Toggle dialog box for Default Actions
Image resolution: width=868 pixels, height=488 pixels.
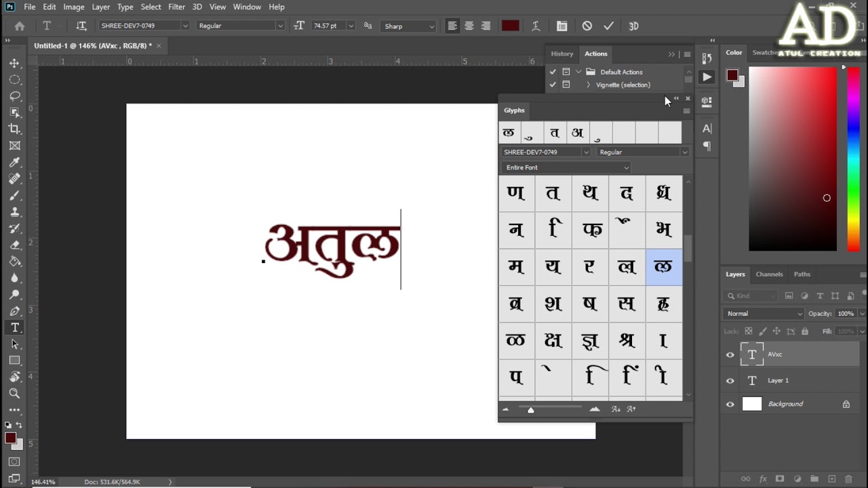click(x=566, y=72)
